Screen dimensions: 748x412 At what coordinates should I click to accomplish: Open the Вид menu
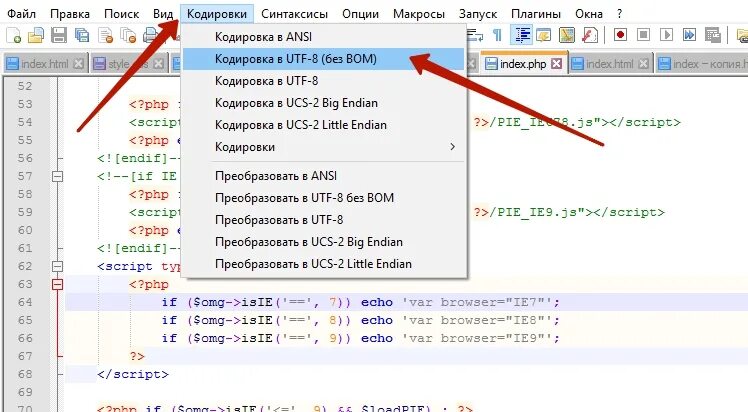tap(163, 14)
